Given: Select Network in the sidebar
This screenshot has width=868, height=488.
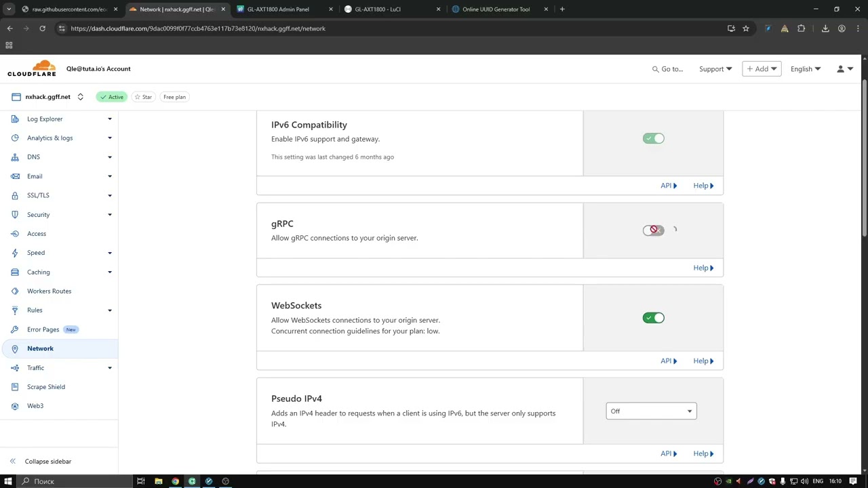Looking at the screenshot, I should 59,348.
